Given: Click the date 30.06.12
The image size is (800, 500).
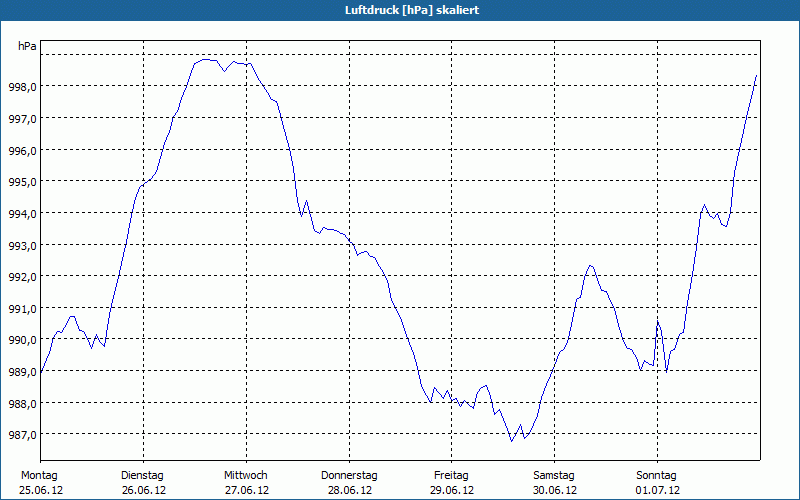Looking at the screenshot, I should click(555, 490).
